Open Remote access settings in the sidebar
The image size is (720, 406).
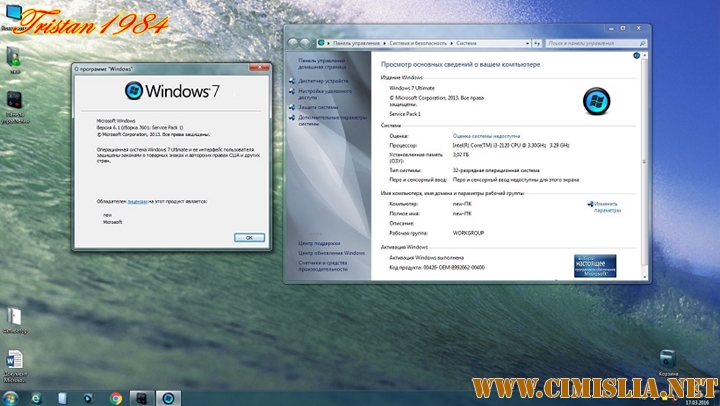(325, 94)
